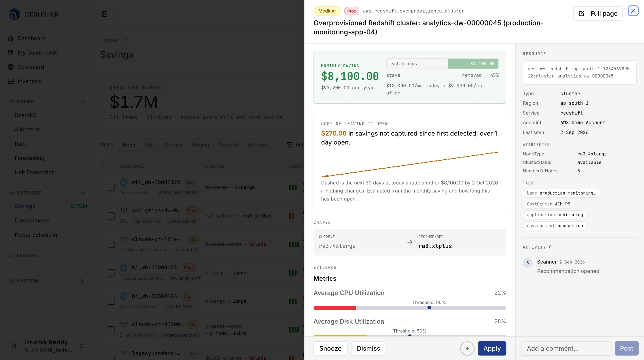Click the Apply button
This screenshot has height=360, width=644.
[x=492, y=349]
